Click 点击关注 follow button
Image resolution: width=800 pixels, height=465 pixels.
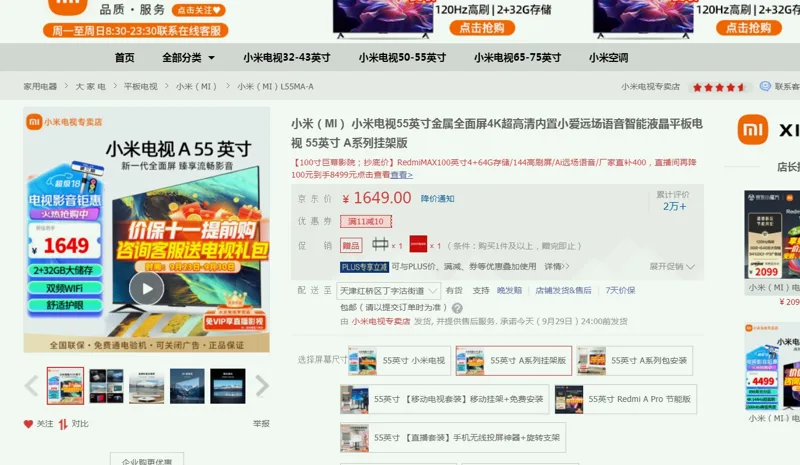click(198, 10)
